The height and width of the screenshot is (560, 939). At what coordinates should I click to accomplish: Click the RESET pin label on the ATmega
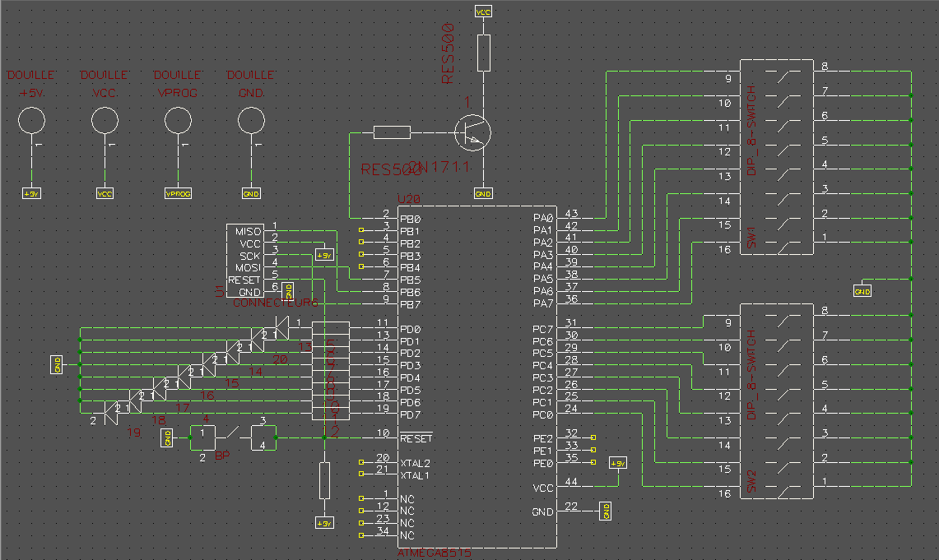pos(416,438)
